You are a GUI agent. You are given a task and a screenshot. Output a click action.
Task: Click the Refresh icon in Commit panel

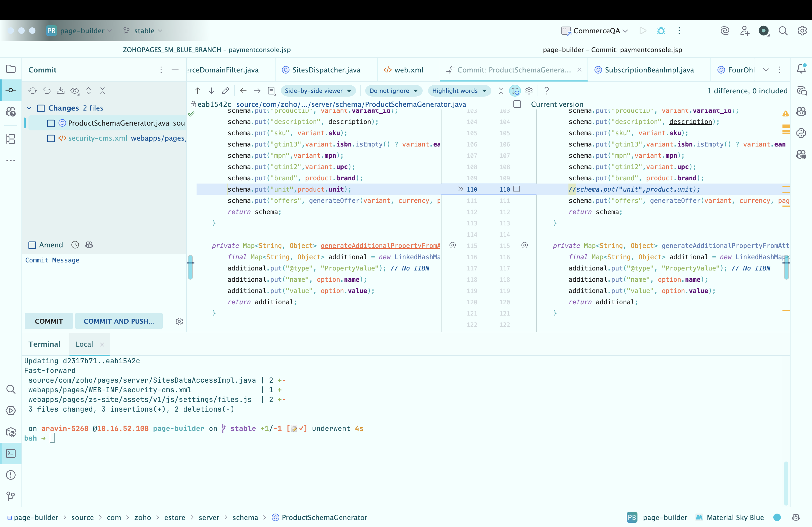(x=33, y=91)
